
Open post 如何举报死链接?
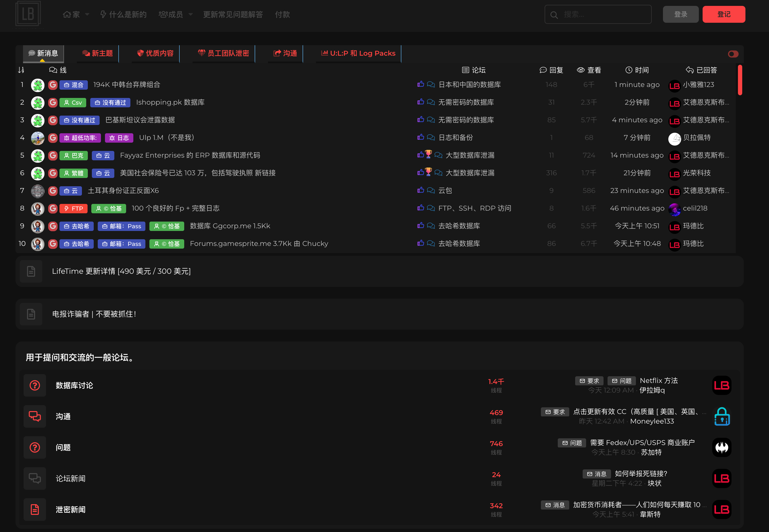pyautogui.click(x=641, y=474)
